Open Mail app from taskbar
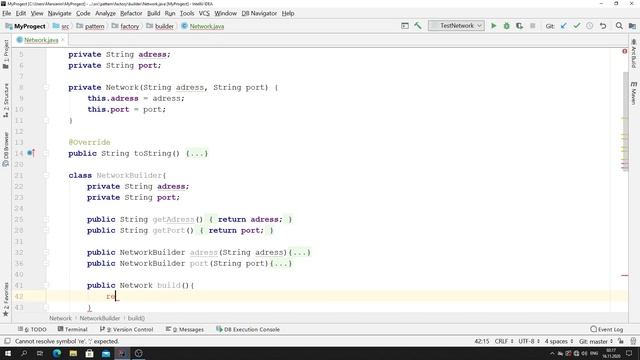Viewport: 640px width, 360px height. point(106,353)
